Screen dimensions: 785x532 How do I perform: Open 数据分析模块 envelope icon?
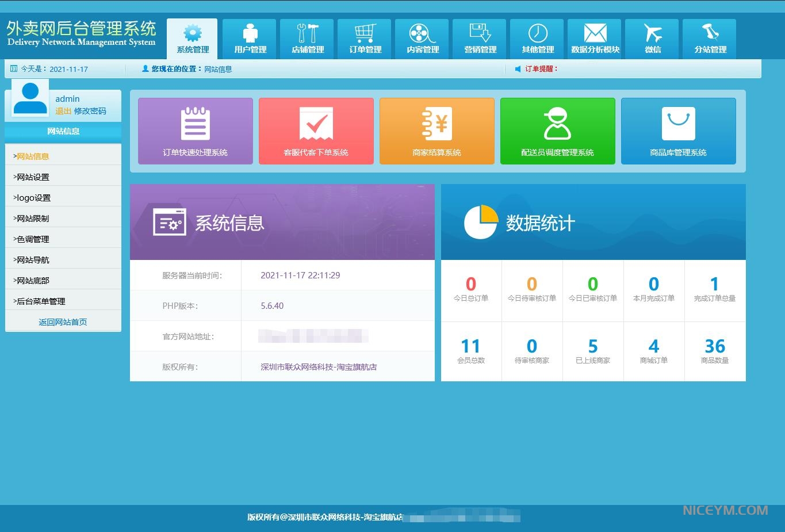click(595, 39)
